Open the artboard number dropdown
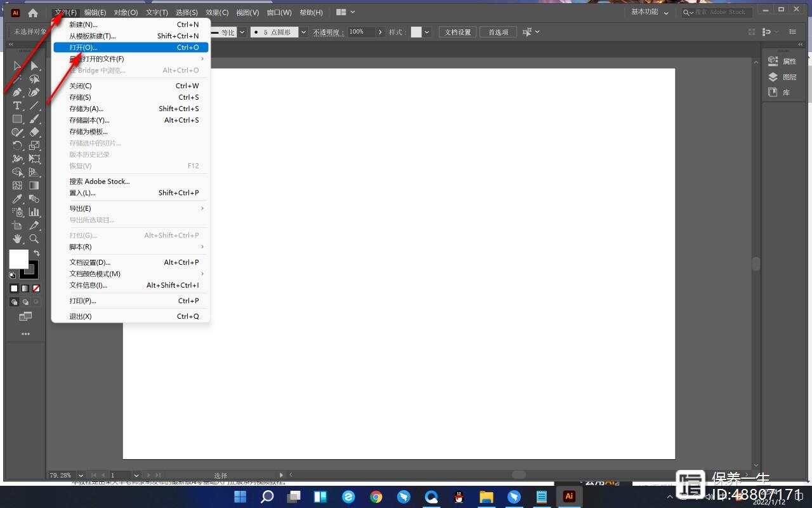The width and height of the screenshot is (812, 508). tap(136, 475)
